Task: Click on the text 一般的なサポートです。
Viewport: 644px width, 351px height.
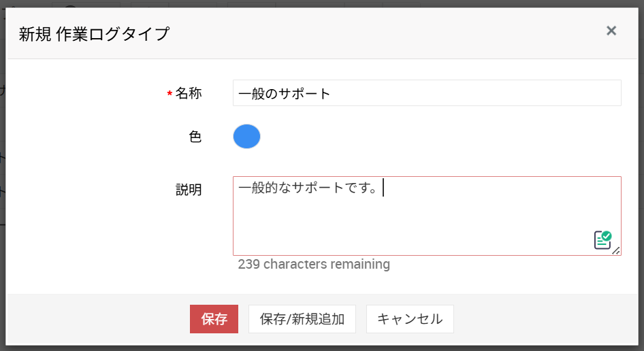Action: coord(308,188)
